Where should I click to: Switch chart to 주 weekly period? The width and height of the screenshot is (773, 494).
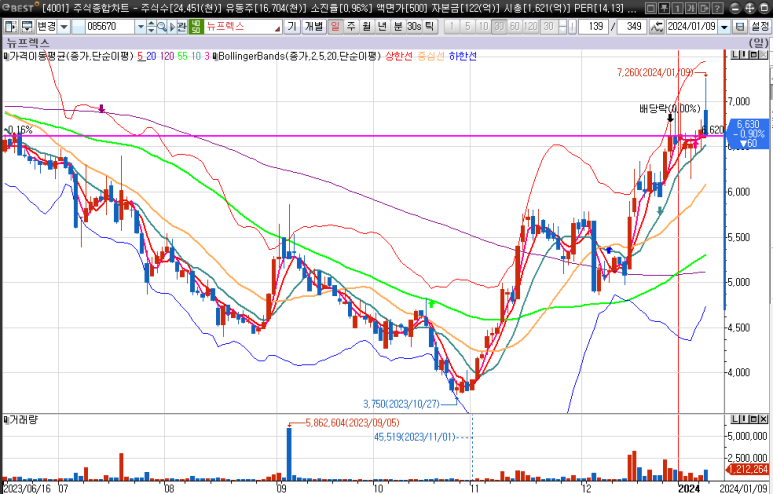tap(350, 27)
